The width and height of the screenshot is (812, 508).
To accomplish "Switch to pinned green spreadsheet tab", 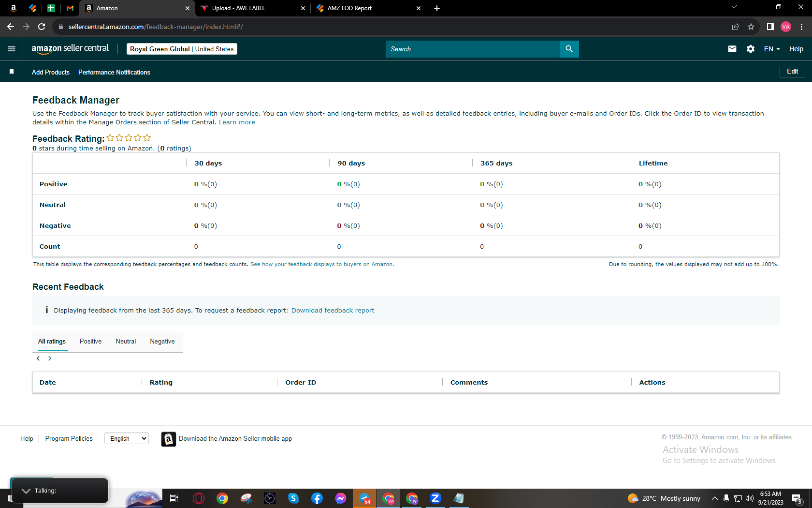I will point(51,8).
